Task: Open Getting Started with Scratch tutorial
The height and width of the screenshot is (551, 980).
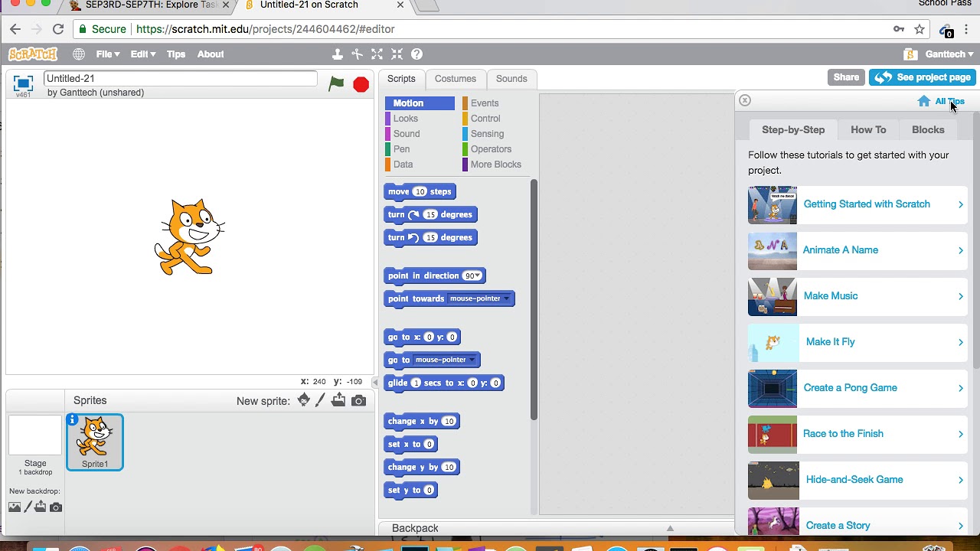Action: point(857,204)
